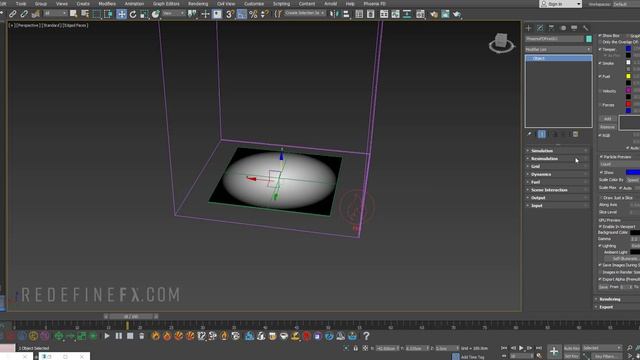Expand the Dynamics rollout
Viewport: 640px width, 360px height.
point(558,174)
